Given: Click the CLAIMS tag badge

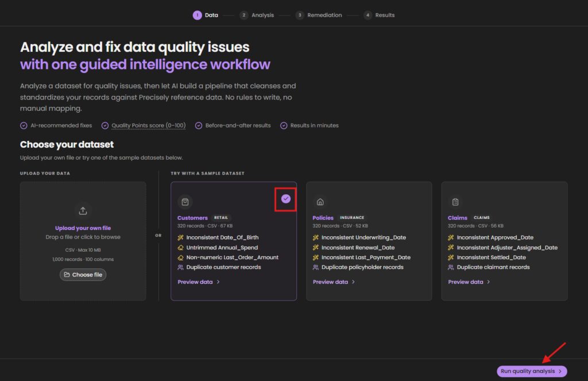Looking at the screenshot, I should point(482,218).
